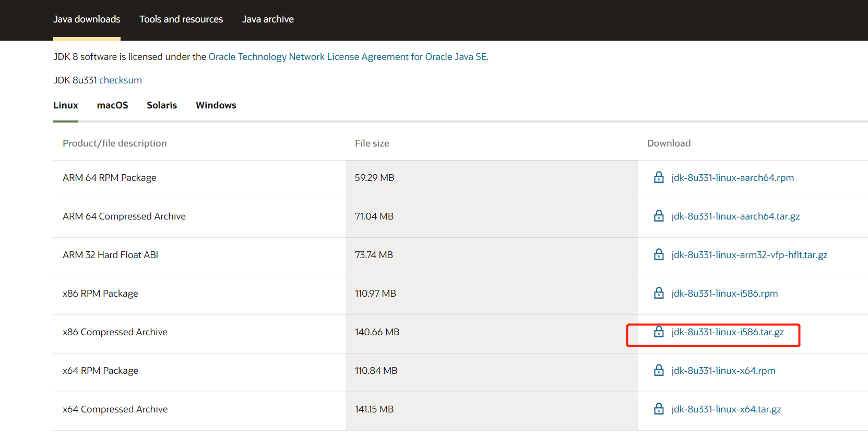This screenshot has width=868, height=438.
Task: Click the 110.97 MB file size cell
Action: point(491,295)
